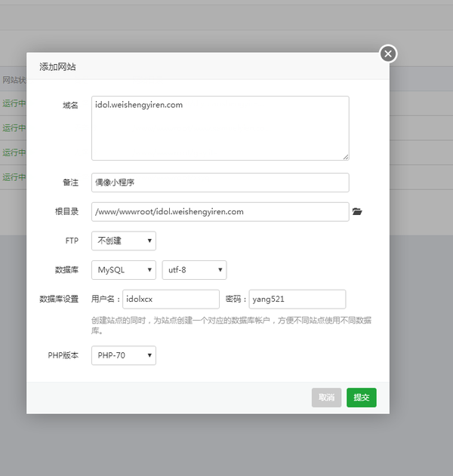
Task: Open the FTP dropdown showing 不创建
Action: coord(124,241)
